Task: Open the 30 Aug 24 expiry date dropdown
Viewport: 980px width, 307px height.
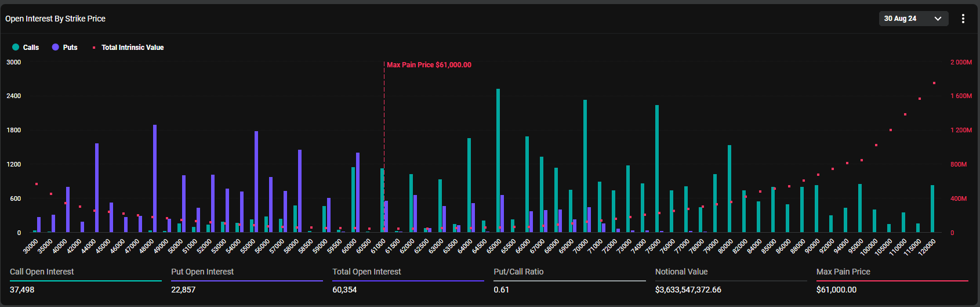Action: click(913, 19)
